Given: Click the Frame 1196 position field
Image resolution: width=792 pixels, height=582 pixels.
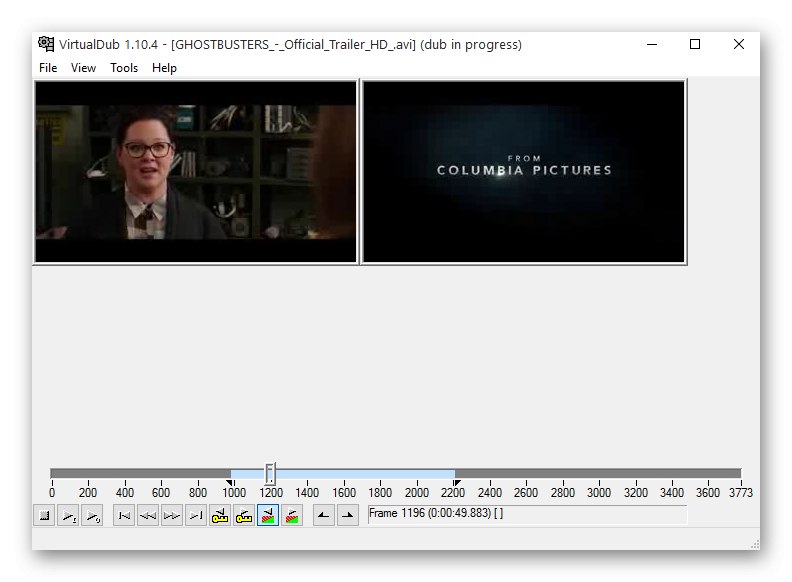Looking at the screenshot, I should click(x=527, y=514).
